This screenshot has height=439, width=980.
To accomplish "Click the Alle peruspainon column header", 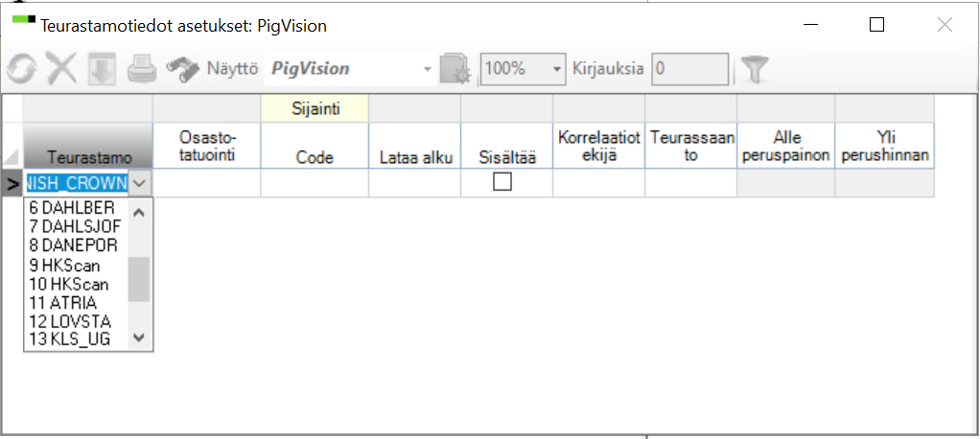I will coord(786,146).
